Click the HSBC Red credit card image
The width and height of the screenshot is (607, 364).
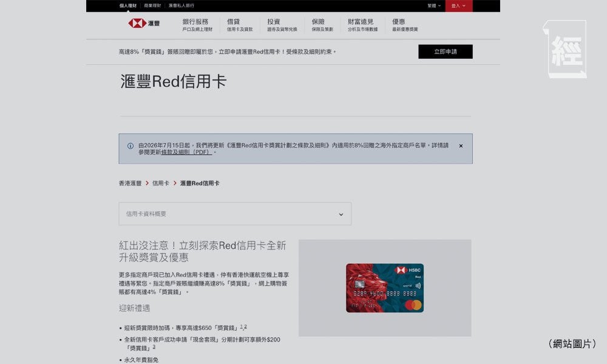click(385, 288)
